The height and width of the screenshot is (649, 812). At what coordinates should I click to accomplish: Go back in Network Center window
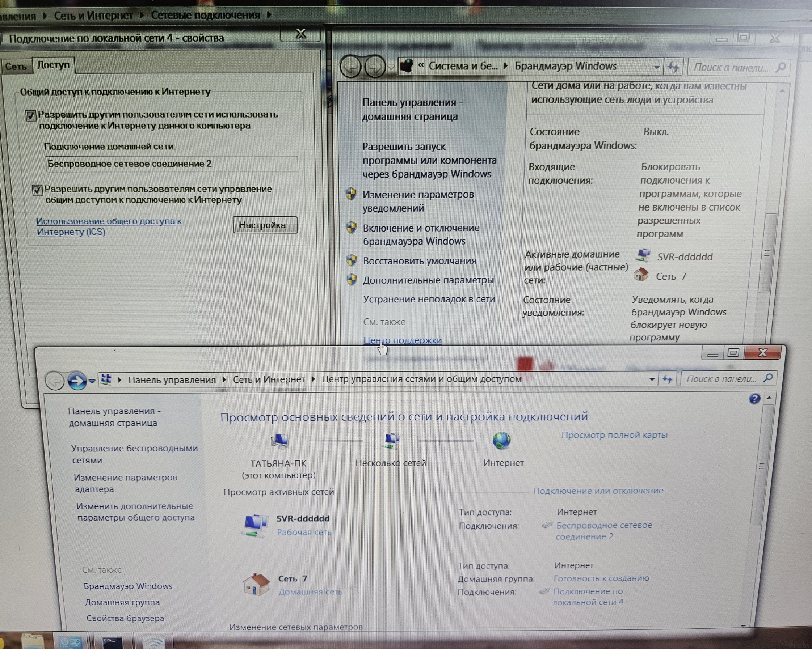pos(55,381)
